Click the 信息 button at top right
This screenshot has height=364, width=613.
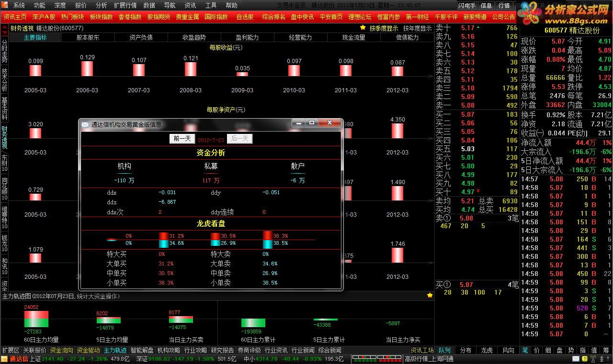pos(486,6)
